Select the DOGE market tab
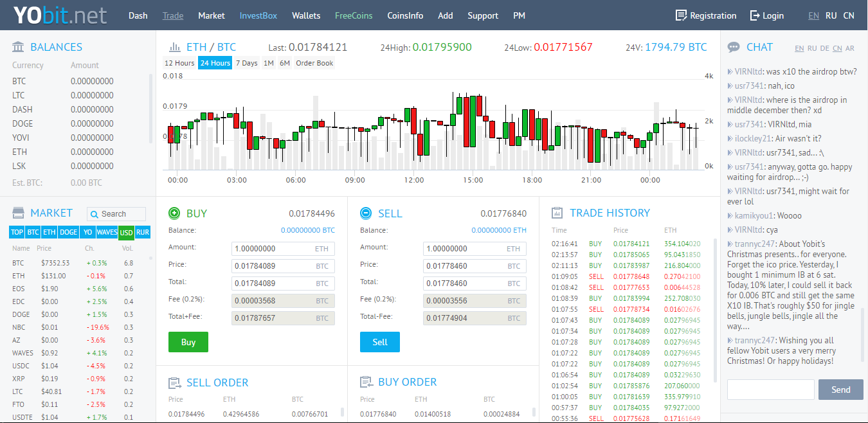 pyautogui.click(x=69, y=232)
